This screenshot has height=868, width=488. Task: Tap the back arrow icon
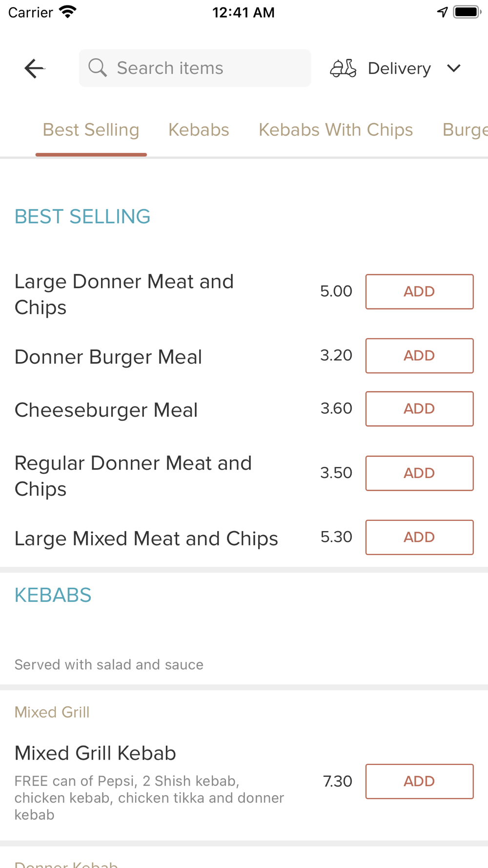pyautogui.click(x=34, y=68)
